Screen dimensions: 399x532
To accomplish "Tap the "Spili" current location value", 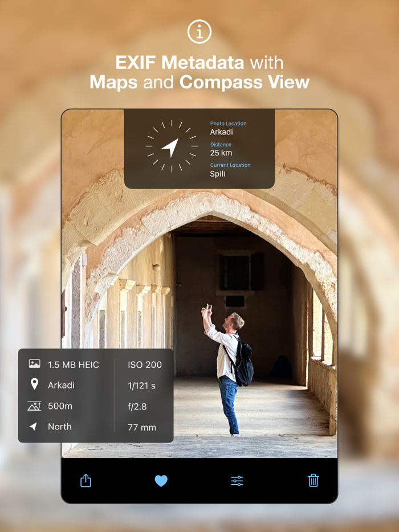I will pyautogui.click(x=218, y=174).
